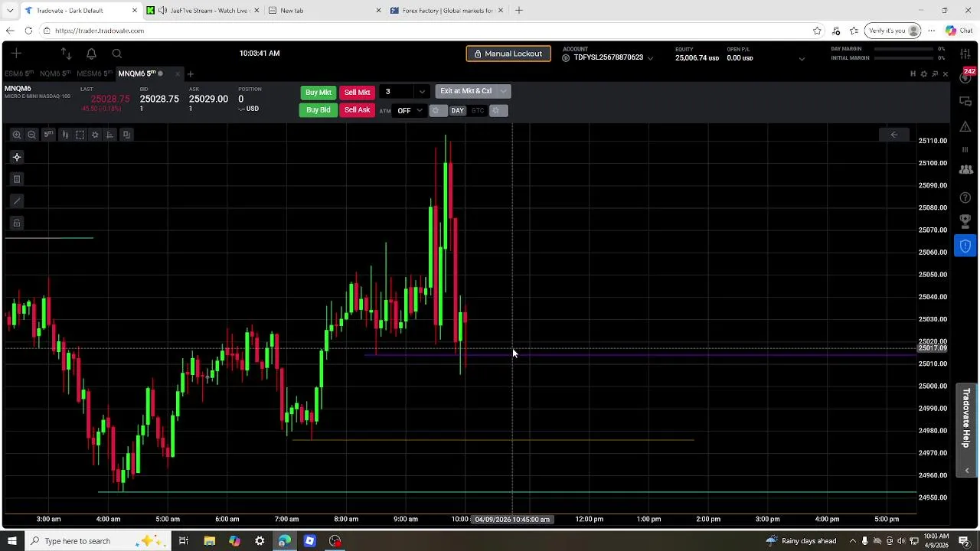Open the sliders settings icon at top right
The height and width of the screenshot is (551, 980).
pyautogui.click(x=965, y=54)
